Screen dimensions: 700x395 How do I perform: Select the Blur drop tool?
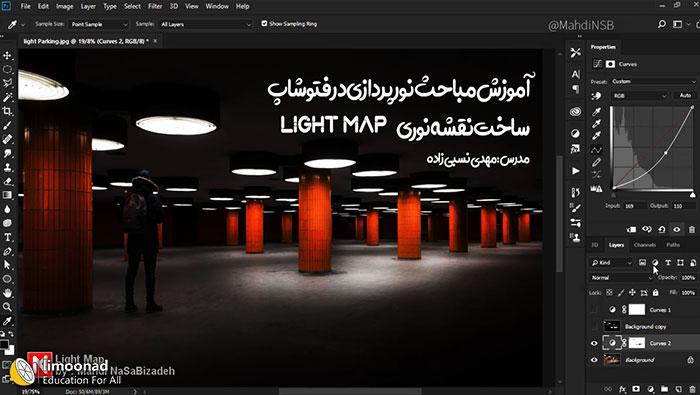(8, 209)
